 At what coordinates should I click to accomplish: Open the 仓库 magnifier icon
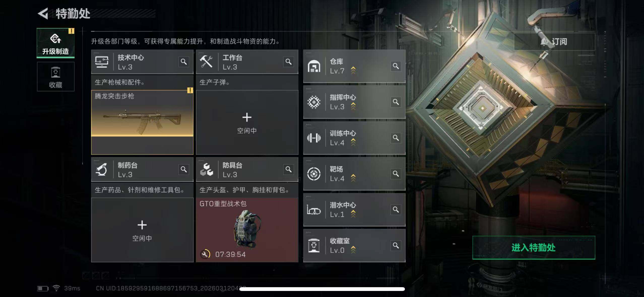(396, 66)
